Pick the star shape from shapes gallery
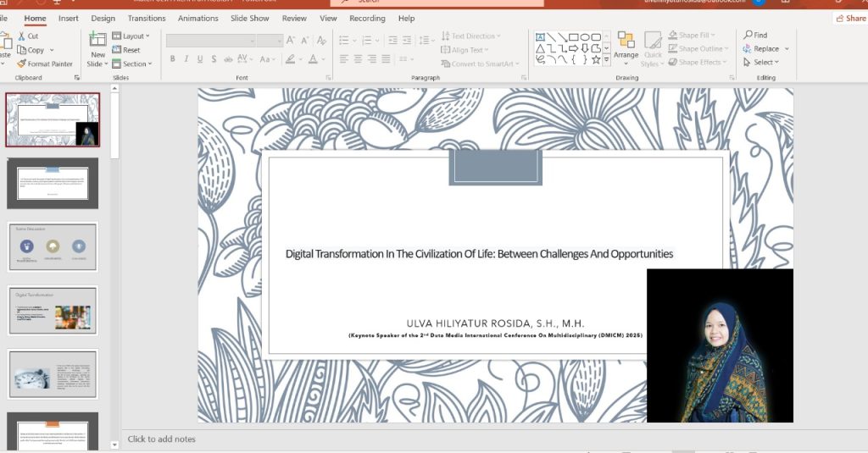 pyautogui.click(x=596, y=59)
